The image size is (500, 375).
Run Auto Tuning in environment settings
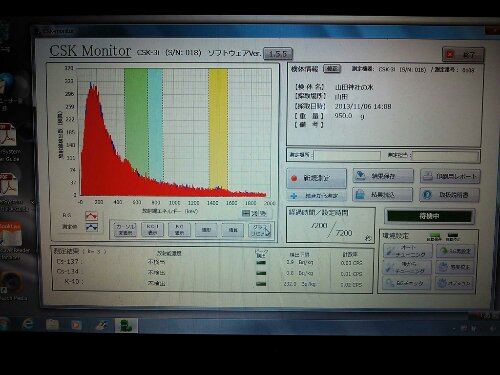click(407, 251)
